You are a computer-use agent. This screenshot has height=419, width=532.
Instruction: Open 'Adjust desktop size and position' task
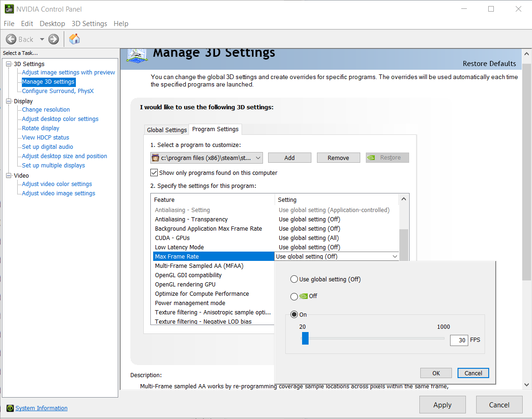coord(65,156)
